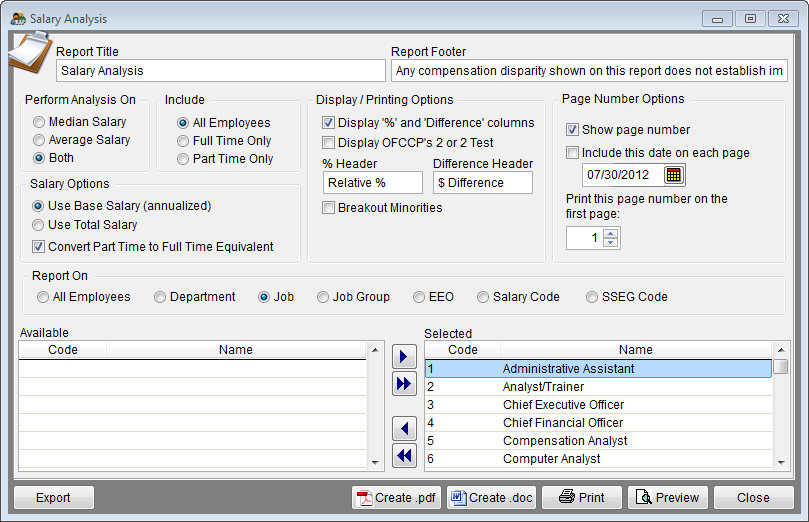Report on SSEG Code
The image size is (809, 522).
[592, 297]
